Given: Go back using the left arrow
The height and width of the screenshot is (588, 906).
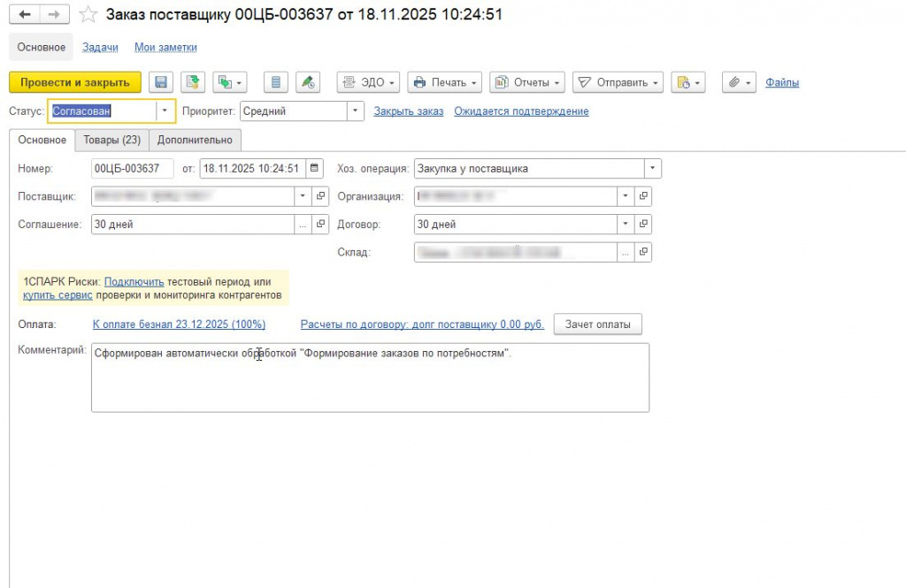Looking at the screenshot, I should click(x=24, y=14).
